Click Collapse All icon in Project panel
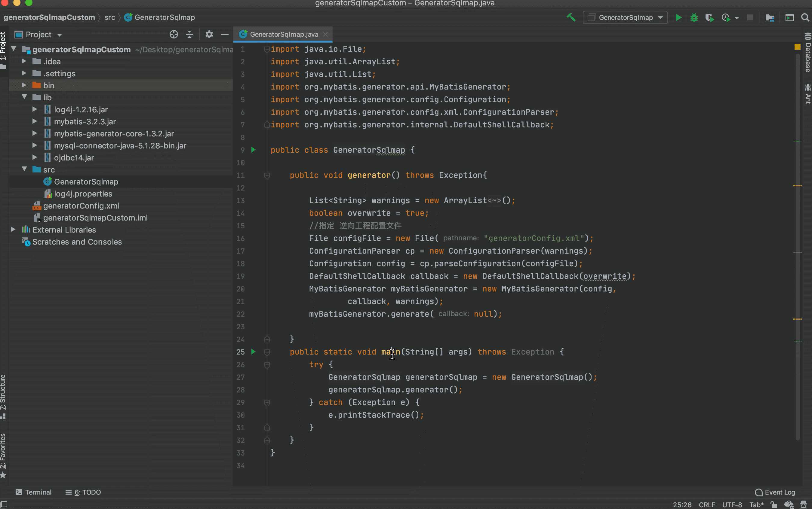 [x=189, y=34]
